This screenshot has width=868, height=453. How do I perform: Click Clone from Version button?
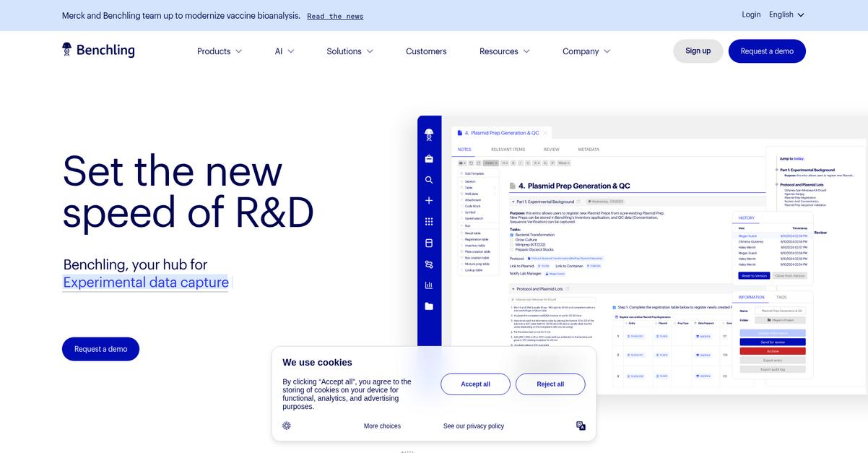pos(789,276)
